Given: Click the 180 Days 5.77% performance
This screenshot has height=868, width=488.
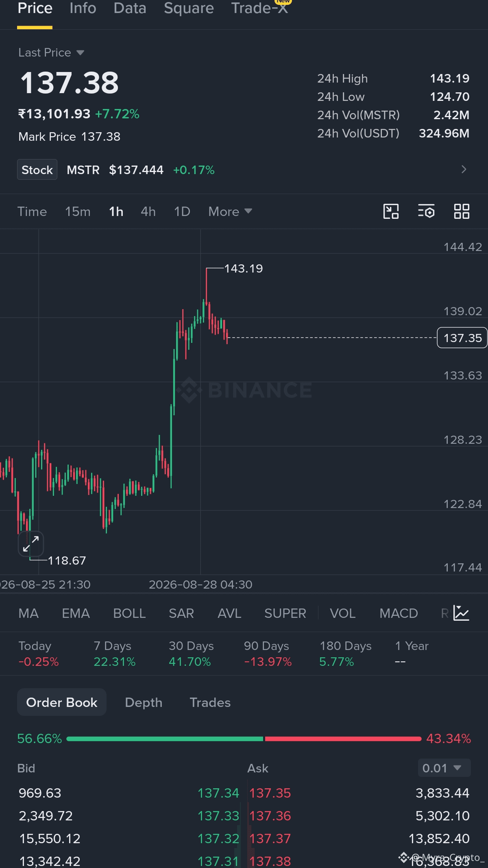Looking at the screenshot, I should 346,654.
